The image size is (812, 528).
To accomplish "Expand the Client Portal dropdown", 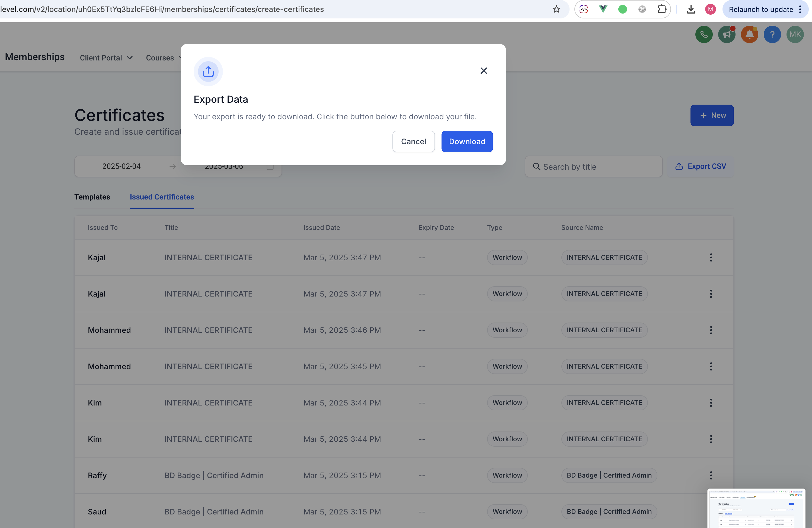I will tap(106, 58).
